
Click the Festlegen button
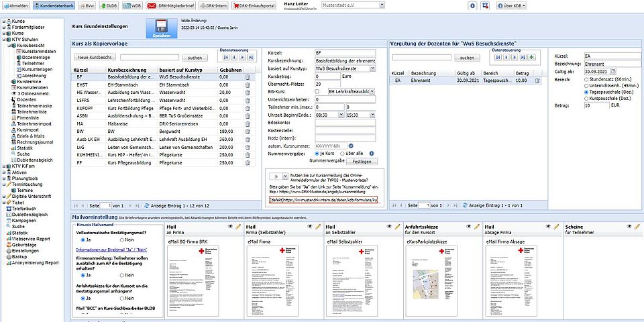pyautogui.click(x=362, y=162)
